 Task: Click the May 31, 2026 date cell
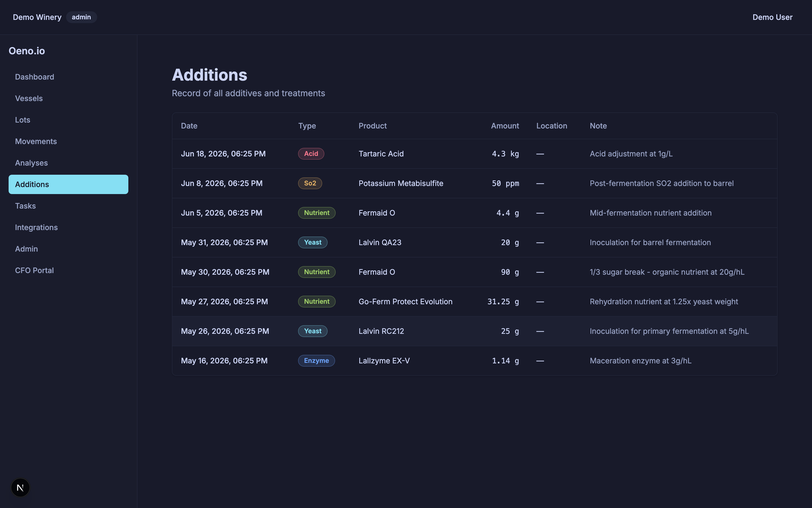coord(224,242)
